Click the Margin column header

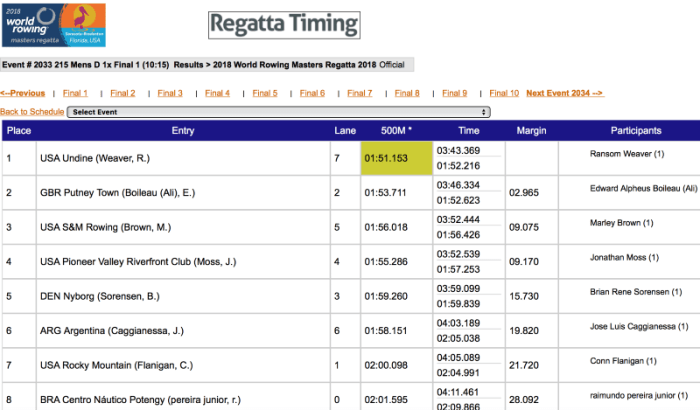(531, 130)
